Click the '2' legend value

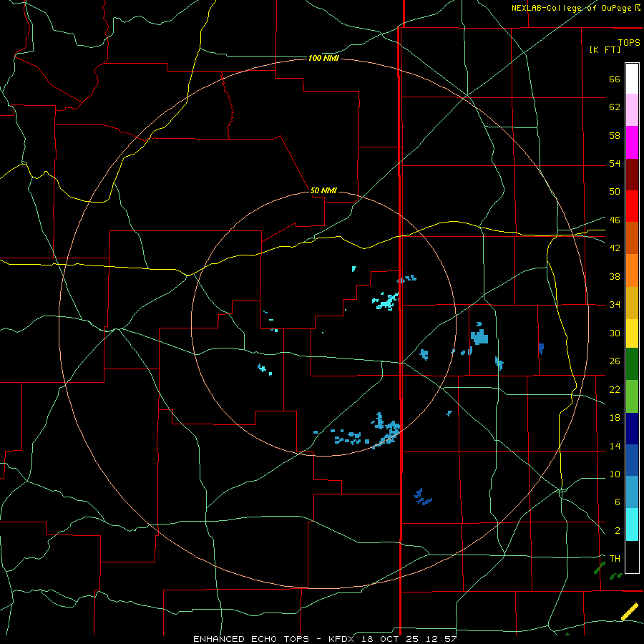tap(618, 531)
